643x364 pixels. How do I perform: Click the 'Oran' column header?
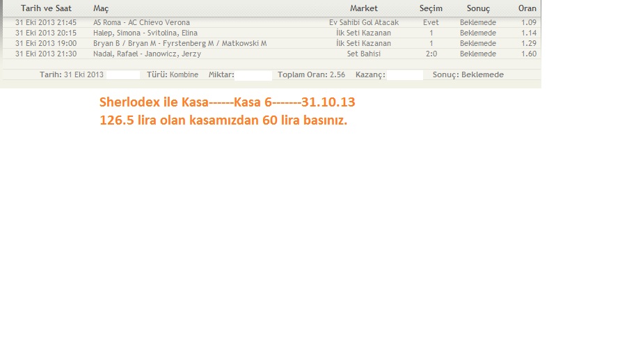[527, 8]
